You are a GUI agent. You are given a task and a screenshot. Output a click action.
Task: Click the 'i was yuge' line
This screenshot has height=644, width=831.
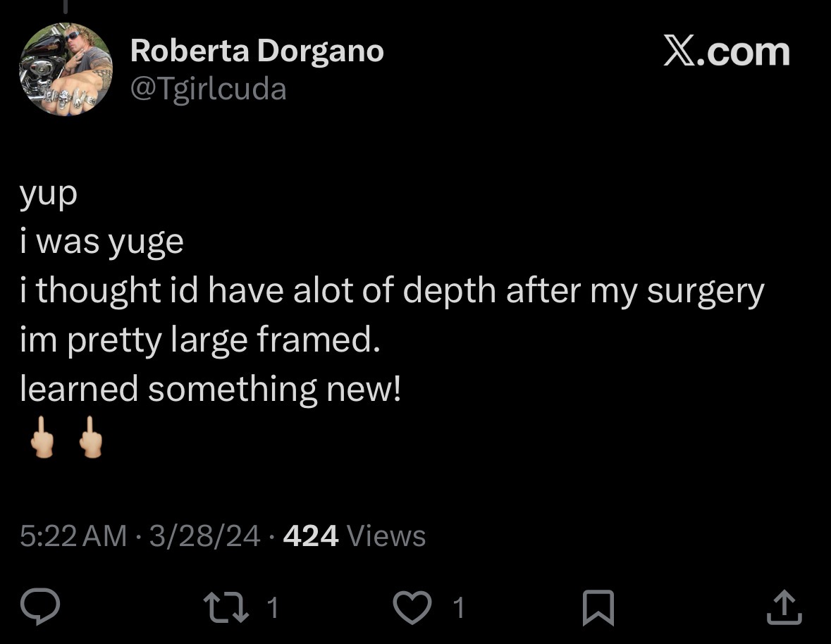(x=101, y=242)
